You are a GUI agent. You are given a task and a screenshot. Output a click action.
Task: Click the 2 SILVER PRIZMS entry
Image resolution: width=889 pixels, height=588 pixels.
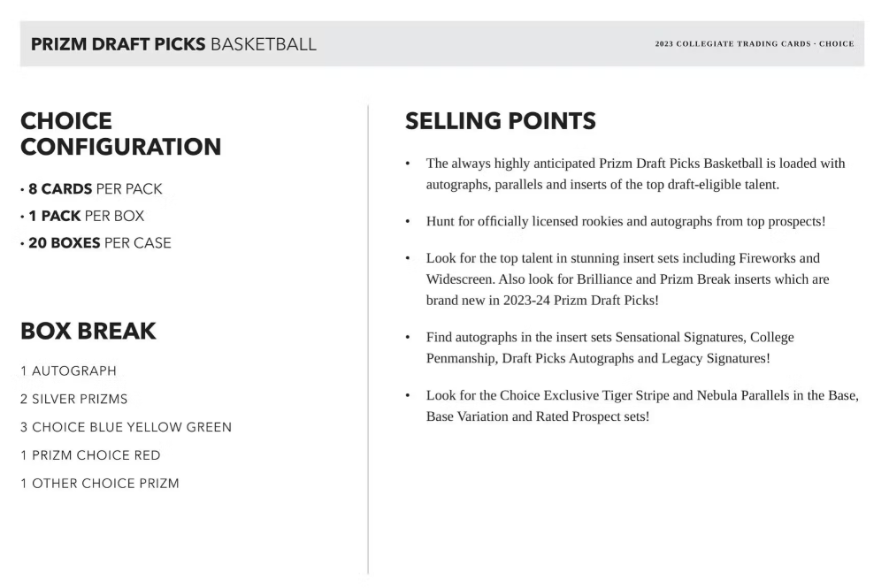(74, 400)
